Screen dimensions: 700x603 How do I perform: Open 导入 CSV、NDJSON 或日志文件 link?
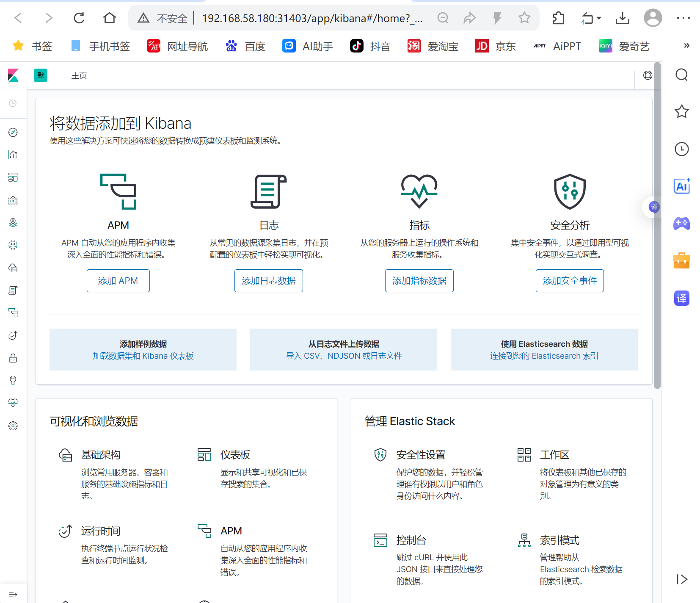(344, 356)
